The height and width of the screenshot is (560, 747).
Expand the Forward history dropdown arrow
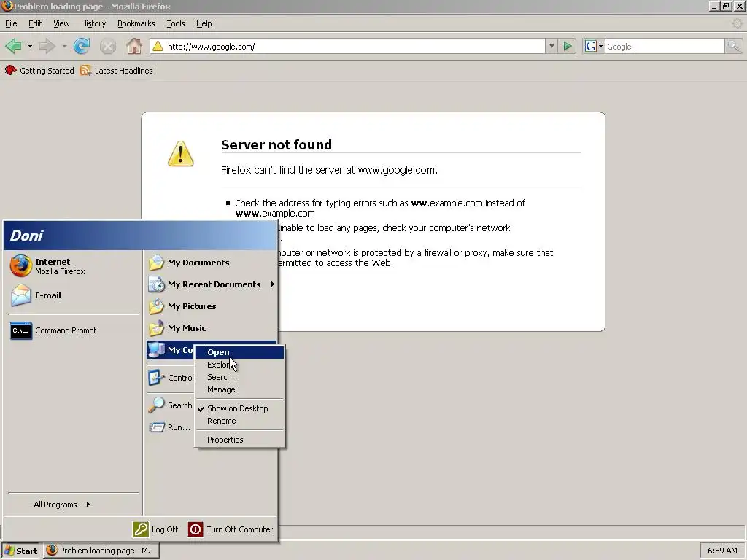pyautogui.click(x=64, y=46)
